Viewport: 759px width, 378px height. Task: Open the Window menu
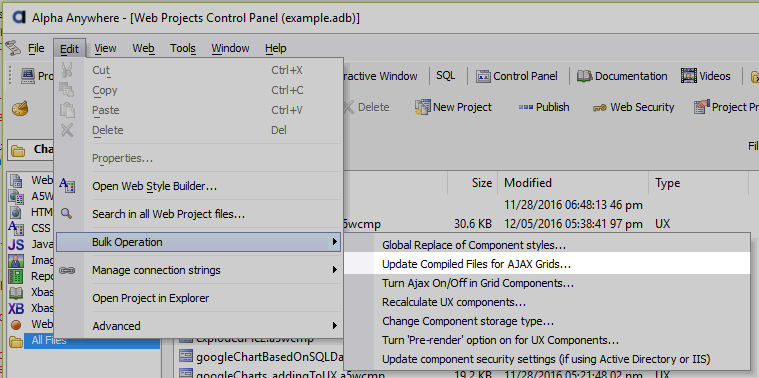click(x=230, y=48)
